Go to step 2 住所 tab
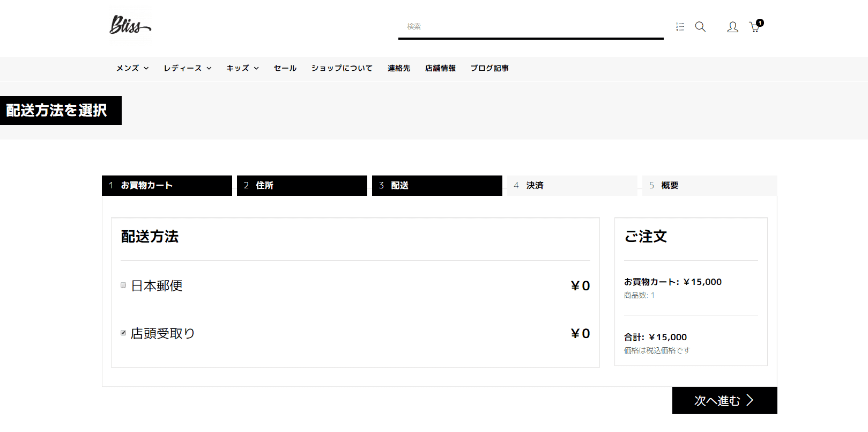The height and width of the screenshot is (432, 868). [302, 186]
